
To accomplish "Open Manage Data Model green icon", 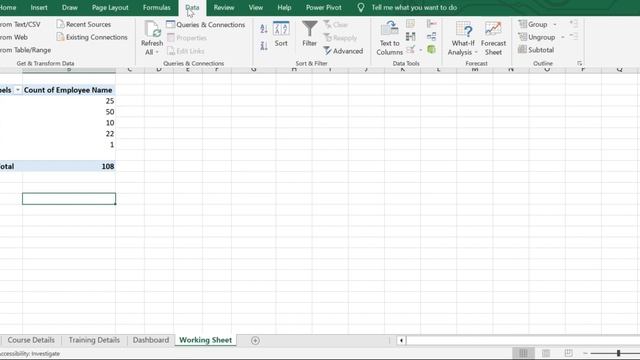I will (431, 50).
